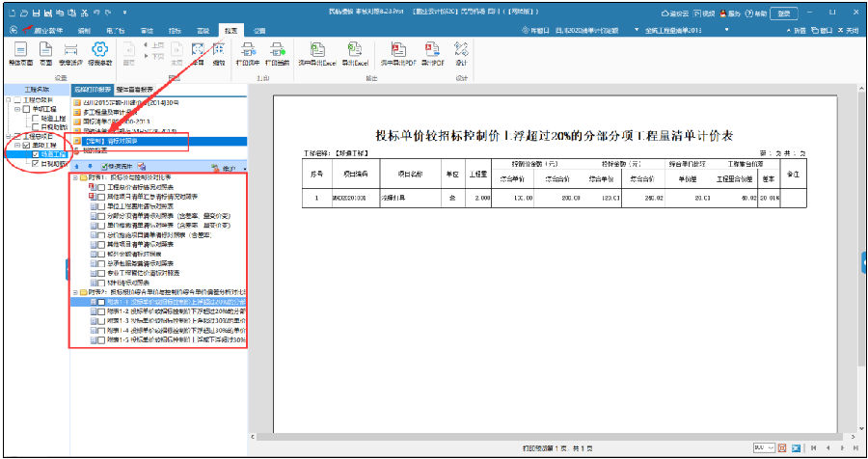The height and width of the screenshot is (459, 868).
Task: Click the 登录 login button
Action: click(x=785, y=13)
